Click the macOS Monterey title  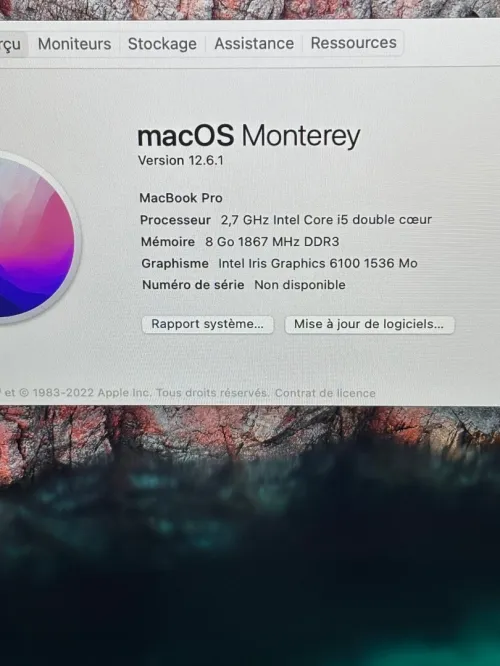tap(249, 136)
